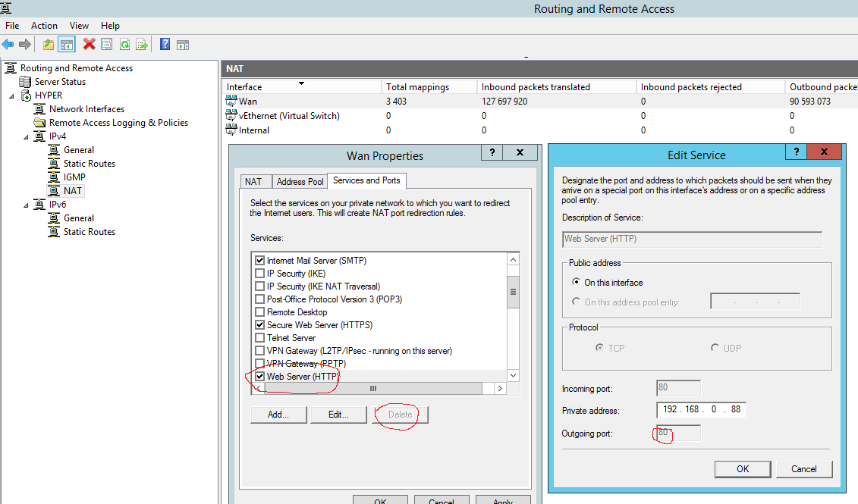Select the Wan interface icon in list

(x=232, y=101)
